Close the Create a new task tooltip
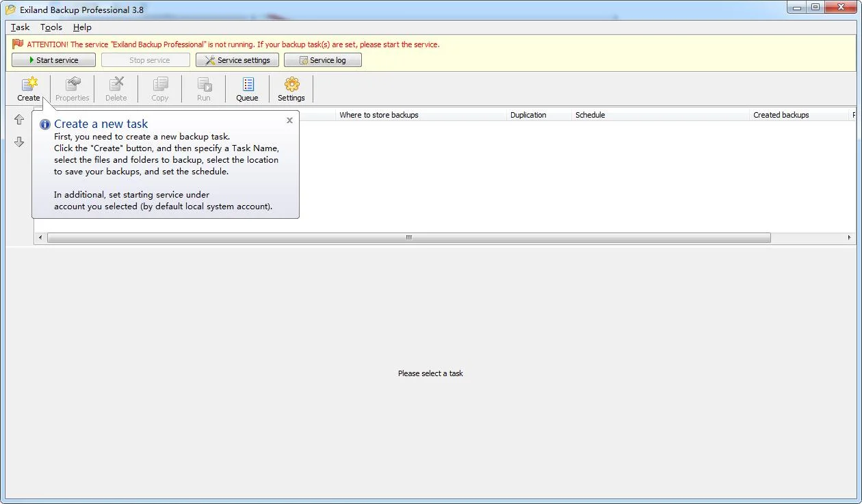The width and height of the screenshot is (862, 504). click(x=289, y=120)
